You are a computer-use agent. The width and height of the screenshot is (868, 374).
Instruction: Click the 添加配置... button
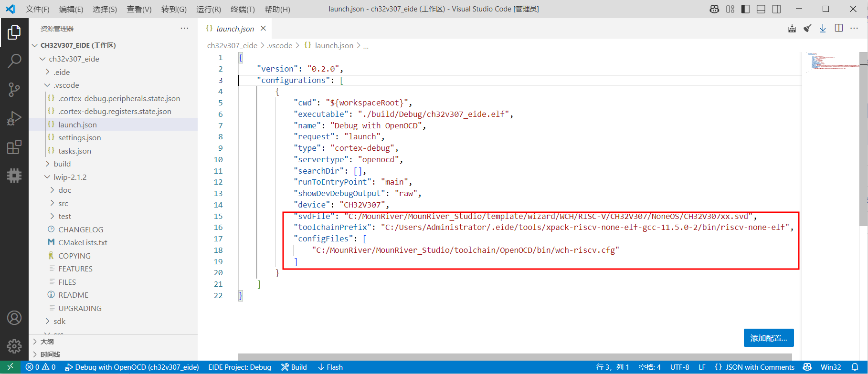coord(769,338)
